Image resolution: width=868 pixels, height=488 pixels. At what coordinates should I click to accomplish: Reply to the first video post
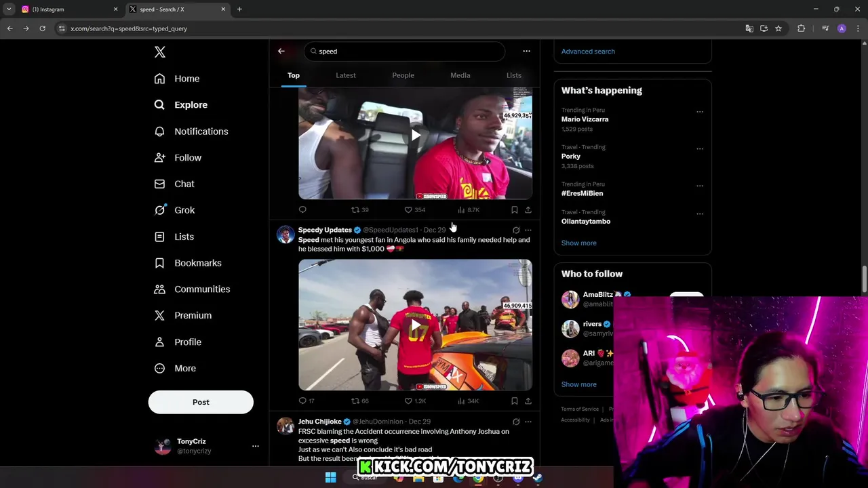pyautogui.click(x=302, y=210)
